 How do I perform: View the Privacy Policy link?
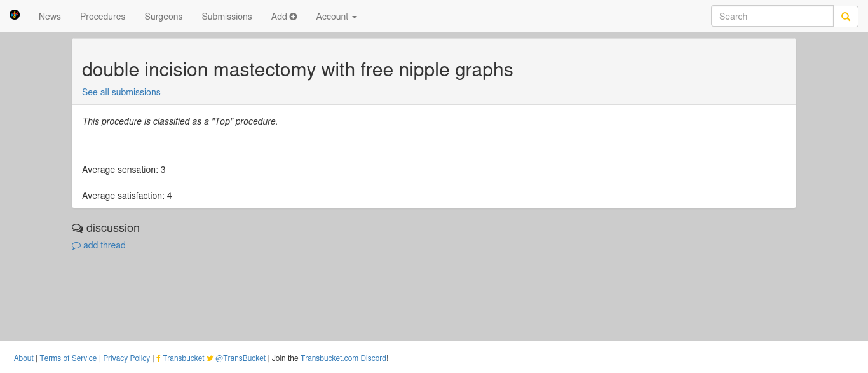[126, 358]
